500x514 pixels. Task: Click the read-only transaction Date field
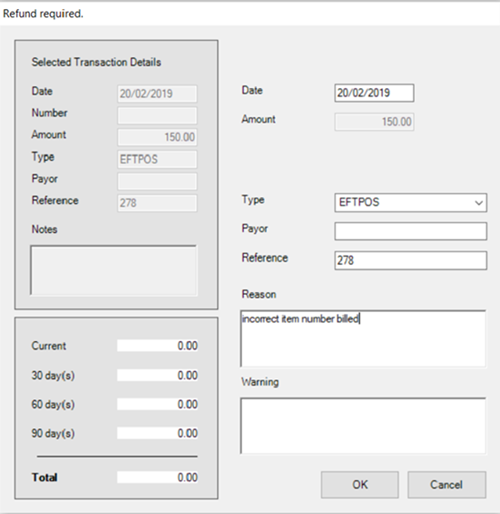[157, 94]
